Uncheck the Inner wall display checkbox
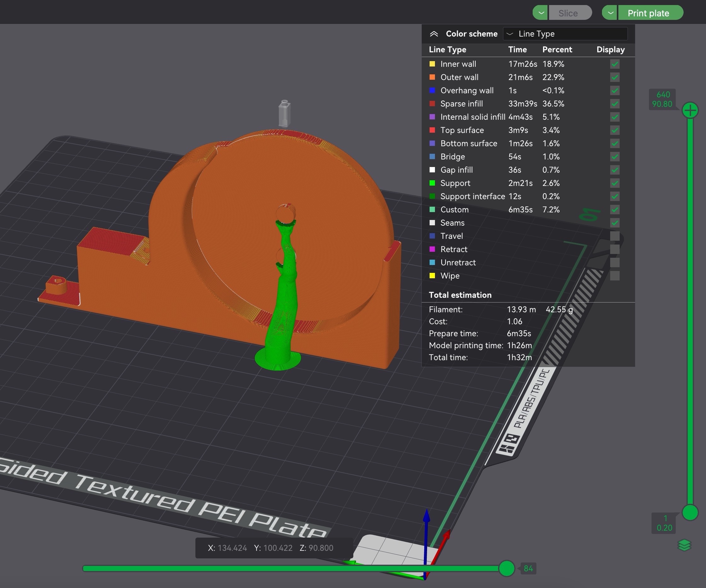The height and width of the screenshot is (588, 706). coord(615,64)
